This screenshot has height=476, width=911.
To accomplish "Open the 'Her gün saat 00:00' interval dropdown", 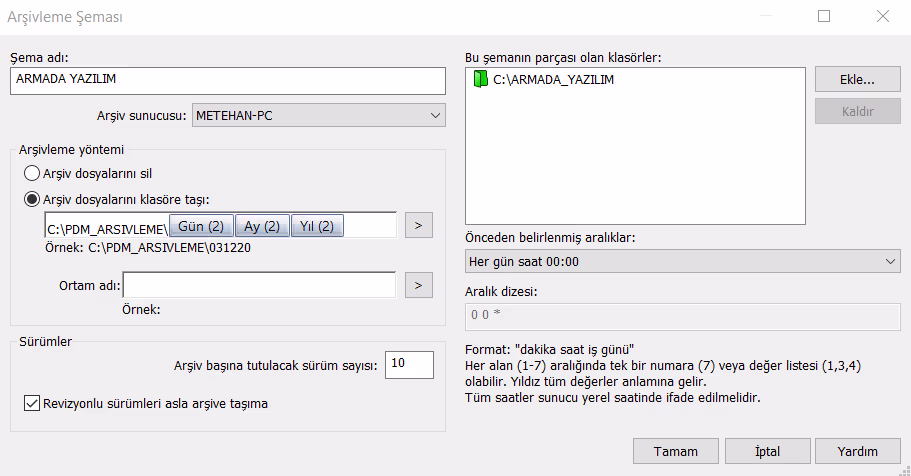I will coord(683,262).
